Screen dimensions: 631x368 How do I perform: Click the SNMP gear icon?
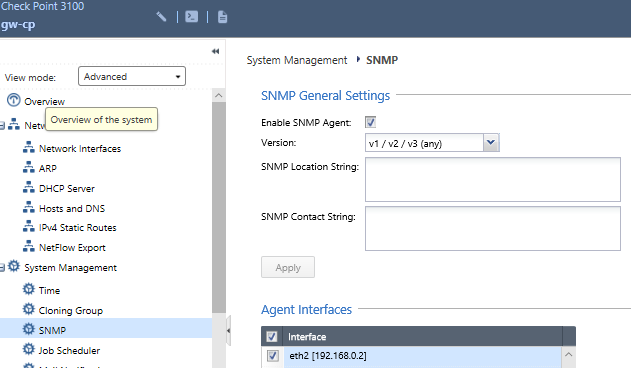(x=29, y=329)
